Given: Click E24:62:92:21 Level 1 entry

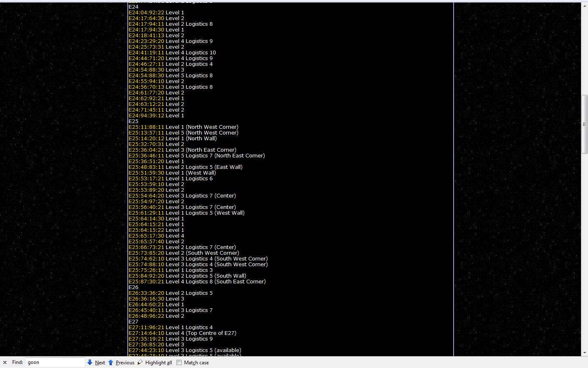Looking at the screenshot, I should point(156,98).
